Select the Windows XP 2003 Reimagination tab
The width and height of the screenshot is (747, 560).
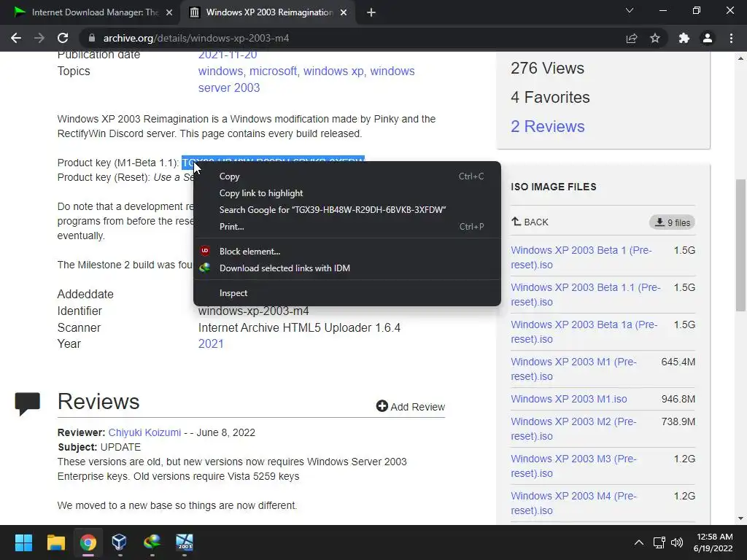pyautogui.click(x=267, y=13)
